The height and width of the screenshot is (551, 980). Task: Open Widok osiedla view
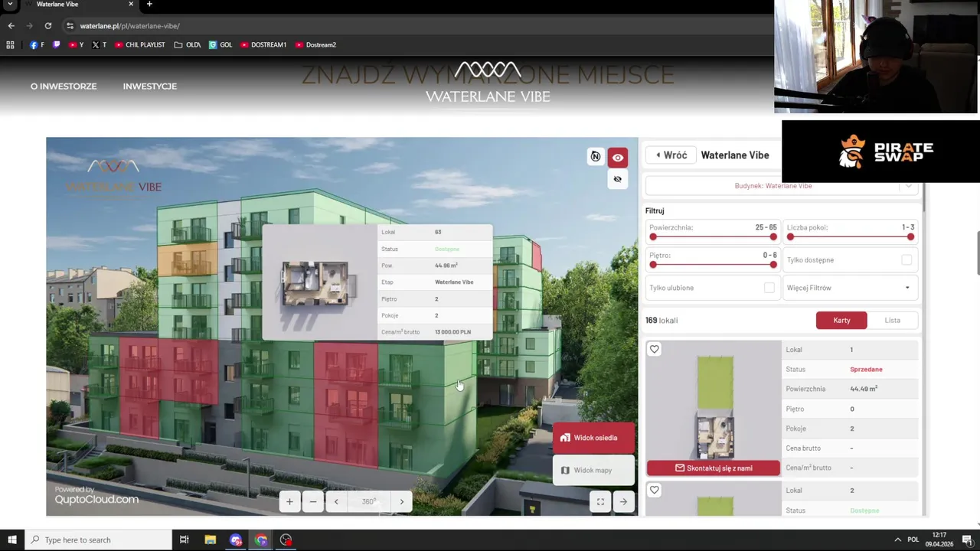(594, 438)
